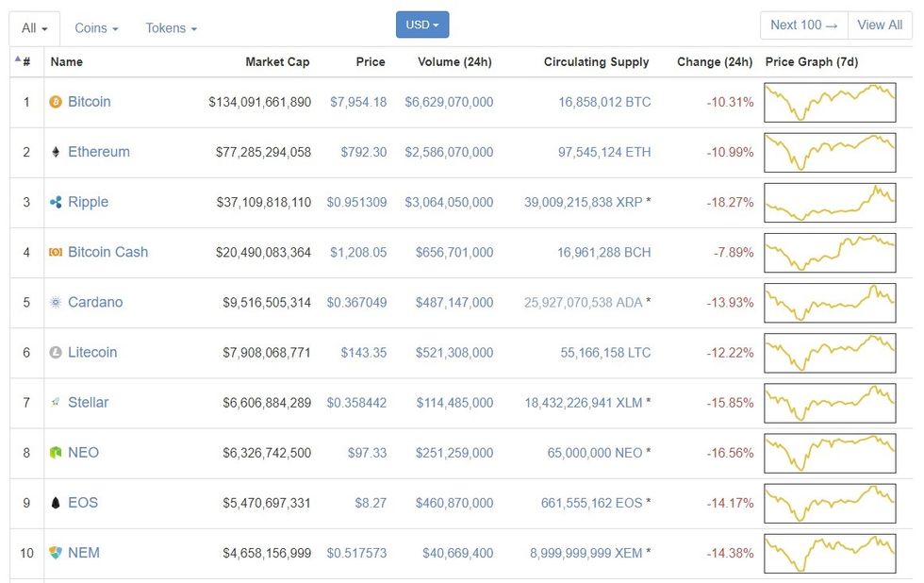Click the Stellar rocket icon

tap(57, 402)
